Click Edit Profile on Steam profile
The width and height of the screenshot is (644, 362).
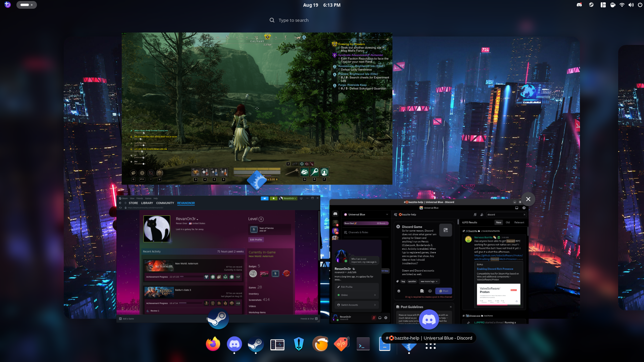tap(256, 240)
